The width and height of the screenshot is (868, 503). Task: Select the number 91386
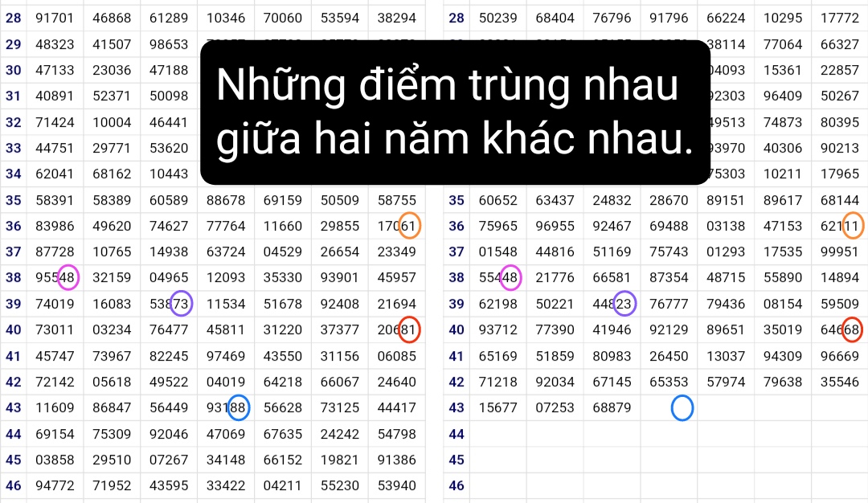click(x=397, y=460)
